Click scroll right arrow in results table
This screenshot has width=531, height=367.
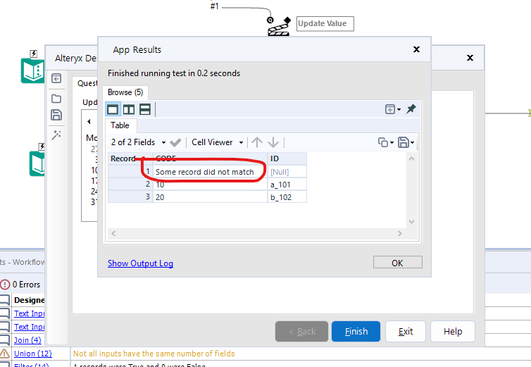click(x=400, y=233)
